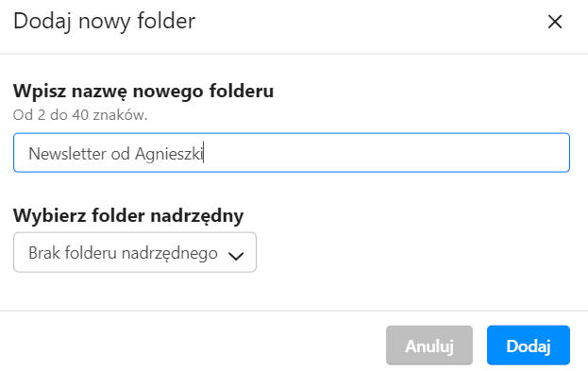
Task: Dismiss dialog using the X icon
Action: point(555,22)
